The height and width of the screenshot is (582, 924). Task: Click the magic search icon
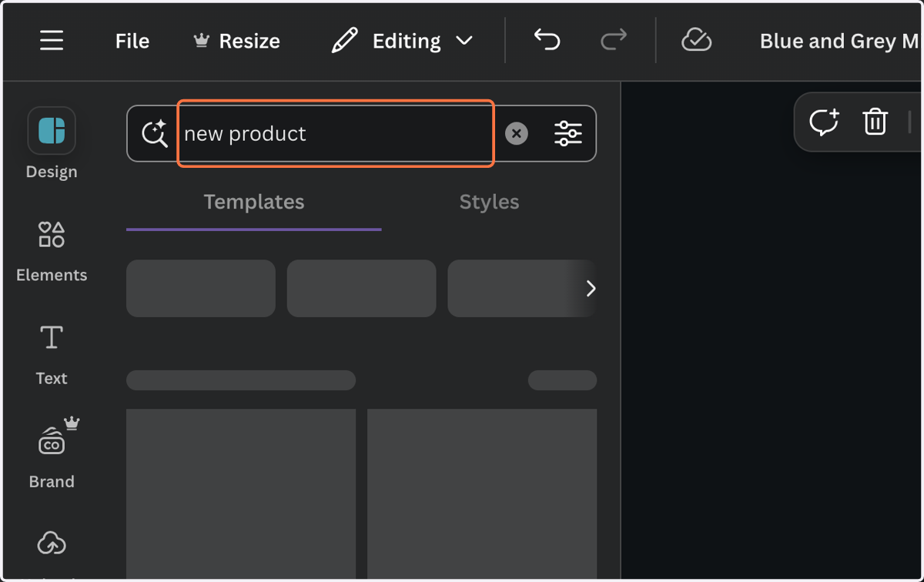pos(155,134)
